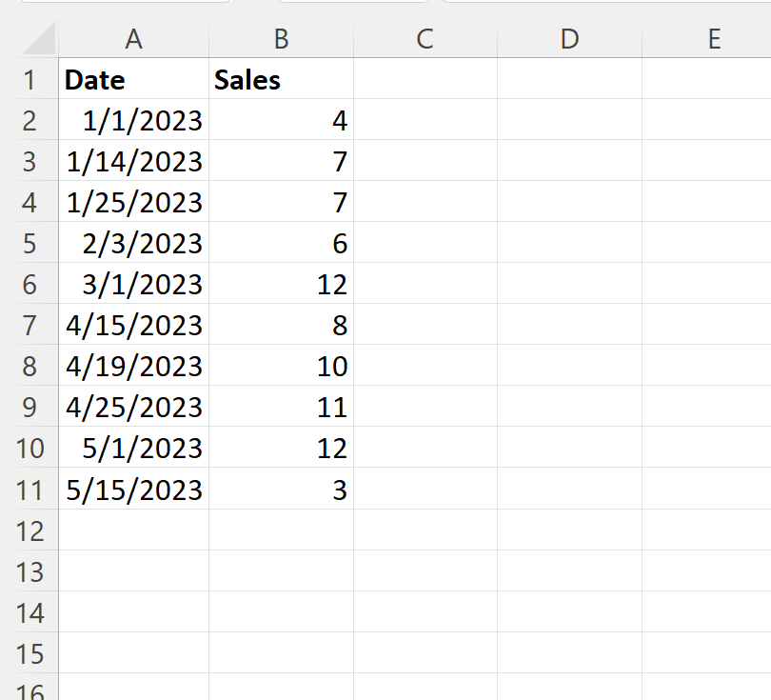Select cell with date 1/1/2023
Image resolution: width=771 pixels, height=700 pixels.
coord(134,120)
